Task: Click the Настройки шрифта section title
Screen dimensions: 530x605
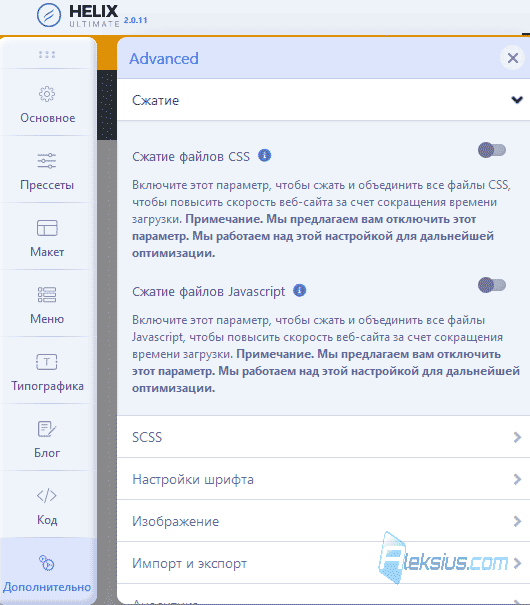Action: pyautogui.click(x=193, y=479)
